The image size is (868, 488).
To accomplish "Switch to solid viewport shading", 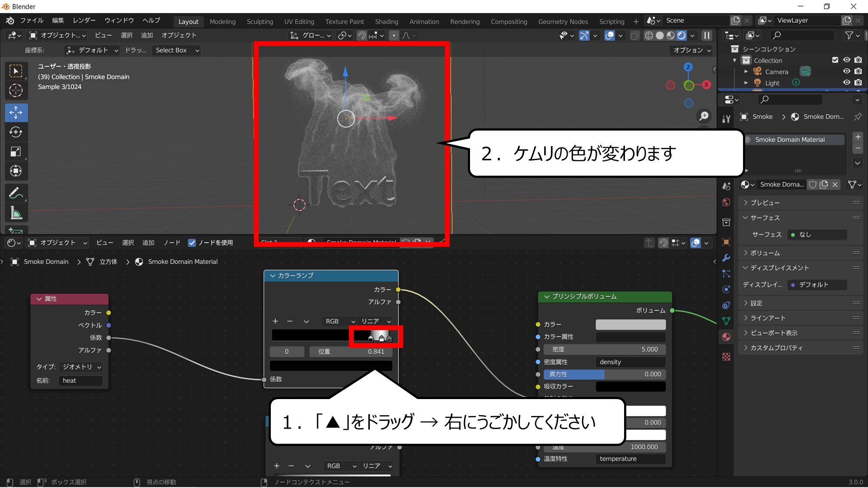I will coord(660,36).
